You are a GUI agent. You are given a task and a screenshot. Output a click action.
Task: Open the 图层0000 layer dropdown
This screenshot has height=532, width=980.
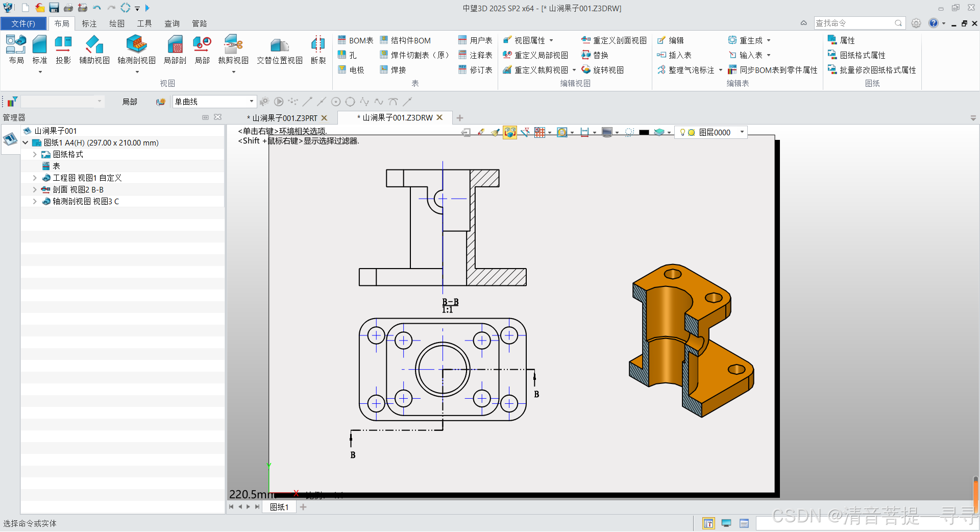tap(742, 132)
